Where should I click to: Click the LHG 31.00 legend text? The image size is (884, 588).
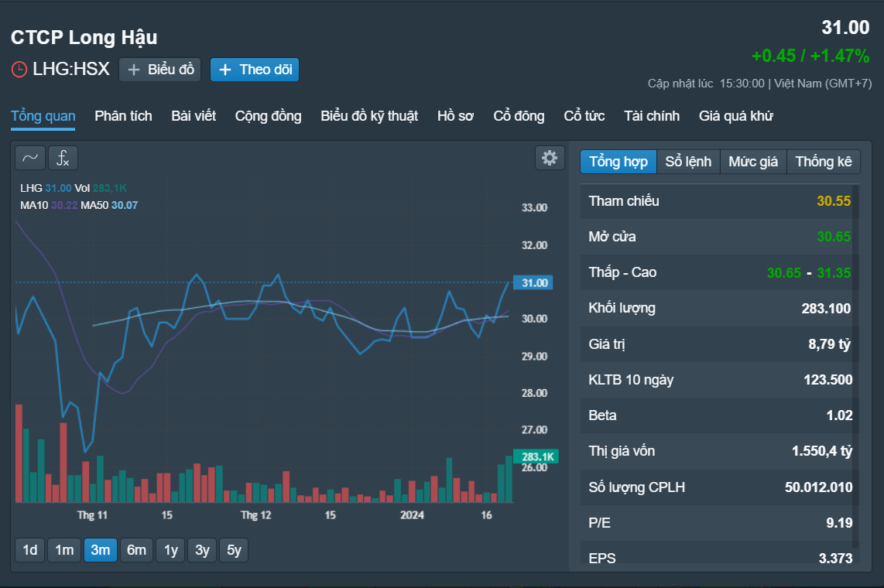pyautogui.click(x=46, y=188)
